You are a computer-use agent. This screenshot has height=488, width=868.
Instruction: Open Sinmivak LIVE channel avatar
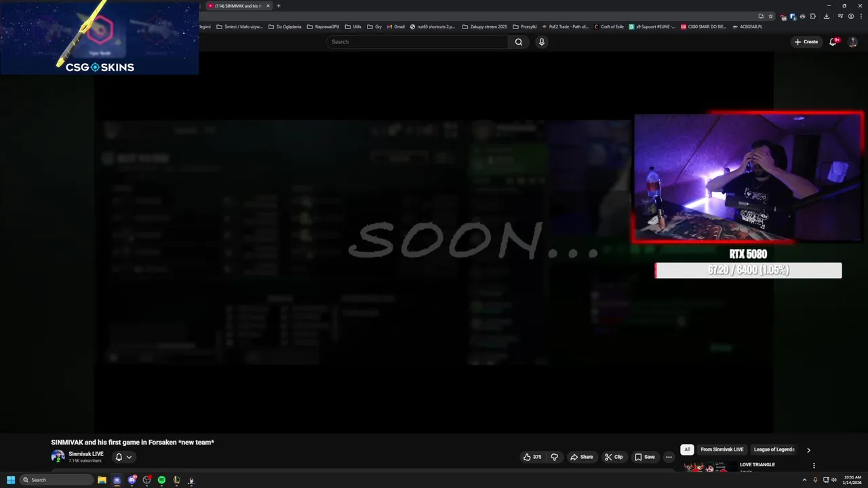coord(58,457)
